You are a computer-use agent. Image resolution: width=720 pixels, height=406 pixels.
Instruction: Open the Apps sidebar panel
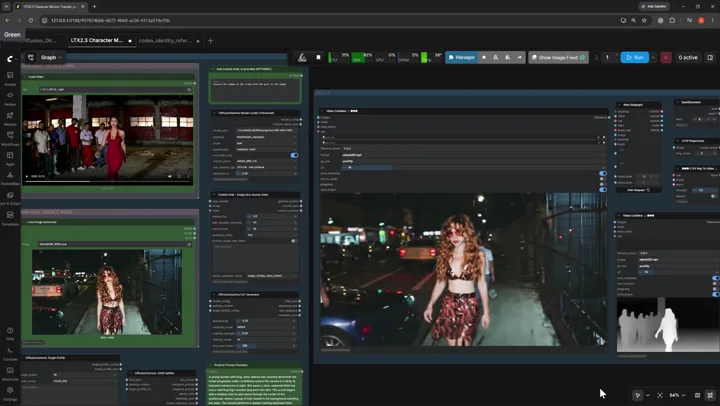click(x=10, y=158)
